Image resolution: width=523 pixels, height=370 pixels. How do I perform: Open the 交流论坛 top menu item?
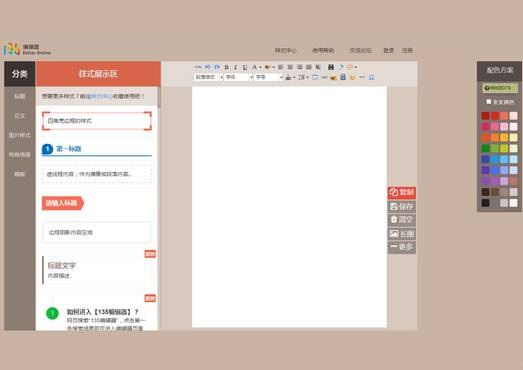coord(360,50)
